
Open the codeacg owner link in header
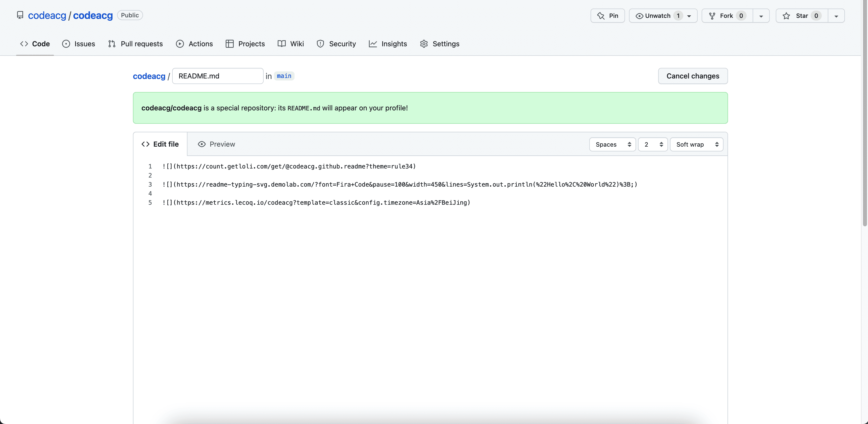pos(47,16)
